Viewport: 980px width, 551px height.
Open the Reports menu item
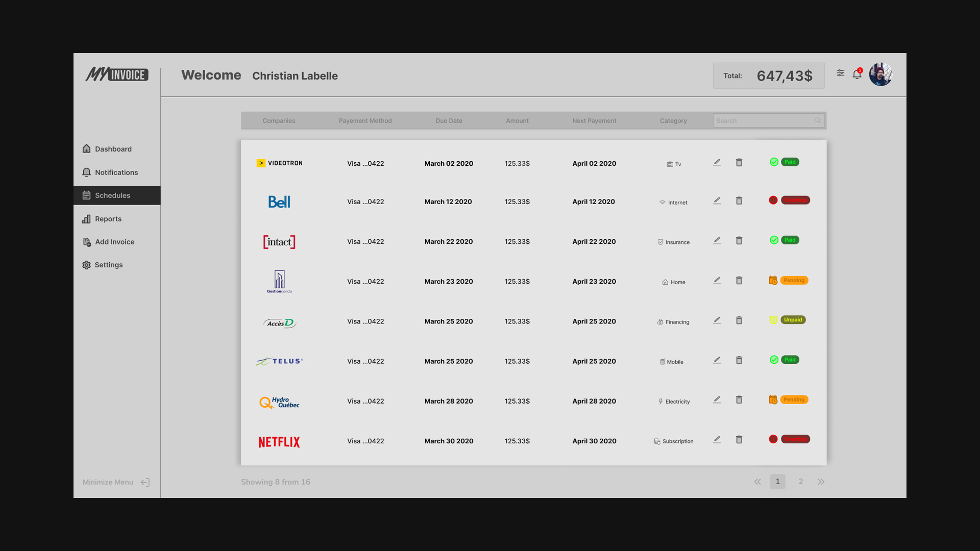[108, 219]
